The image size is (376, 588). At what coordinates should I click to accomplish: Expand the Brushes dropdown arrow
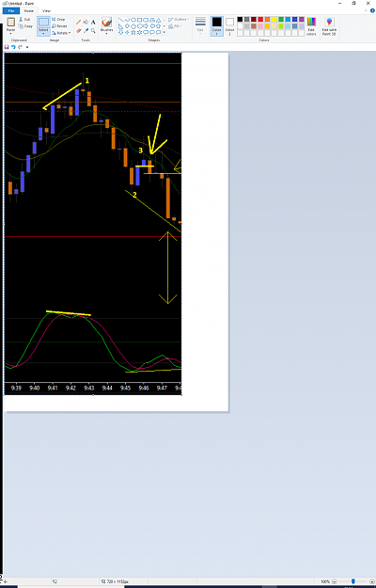coord(107,33)
